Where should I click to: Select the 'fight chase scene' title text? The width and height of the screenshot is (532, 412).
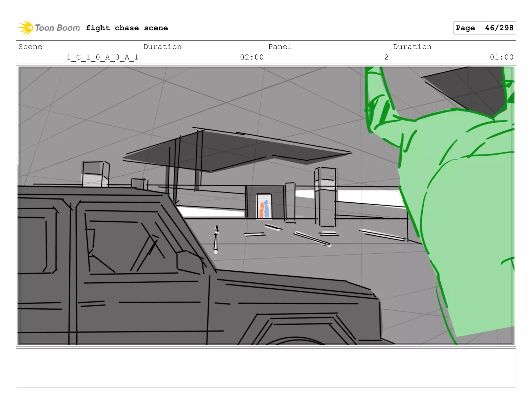tap(127, 28)
